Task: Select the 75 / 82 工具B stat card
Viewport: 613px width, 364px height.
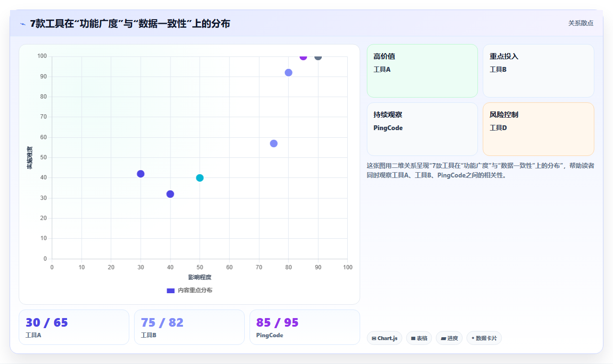Action: point(189,327)
